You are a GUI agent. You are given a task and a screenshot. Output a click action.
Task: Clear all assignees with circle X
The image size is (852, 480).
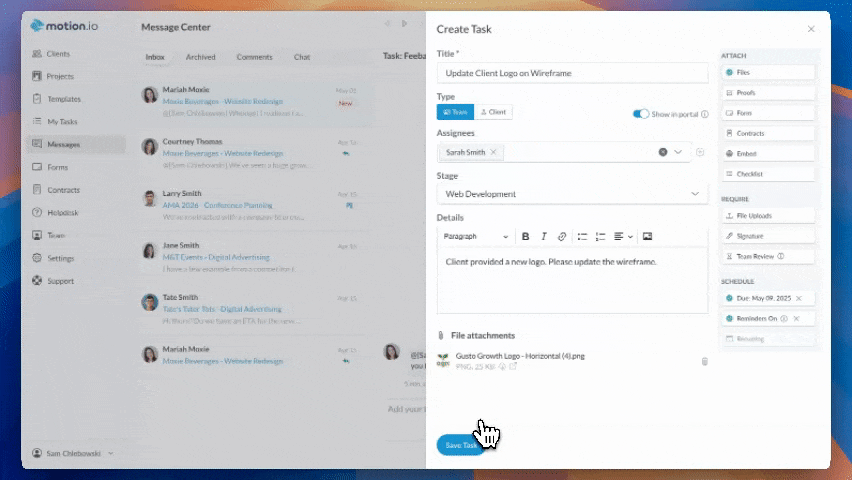[663, 152]
